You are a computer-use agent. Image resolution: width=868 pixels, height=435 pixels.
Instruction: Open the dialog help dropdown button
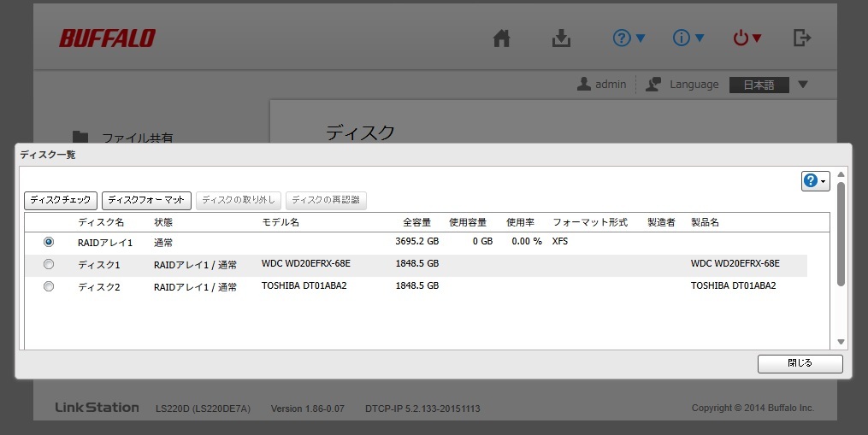[x=815, y=181]
